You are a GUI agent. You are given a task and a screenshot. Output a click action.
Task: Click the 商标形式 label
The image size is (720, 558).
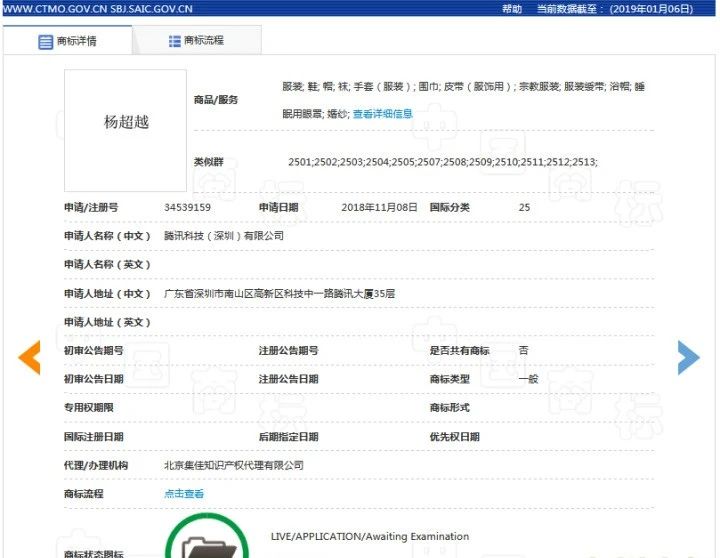[x=450, y=407]
